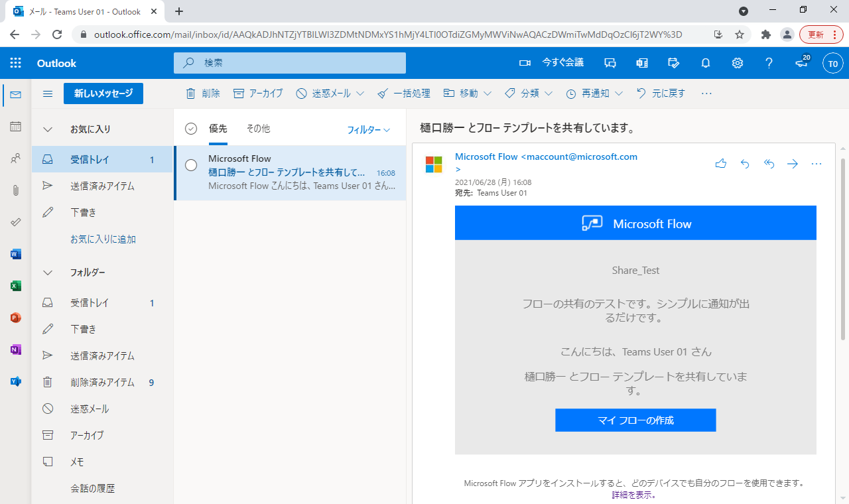Click the 検索 search box
Viewport: 849px width, 504px height.
290,63
